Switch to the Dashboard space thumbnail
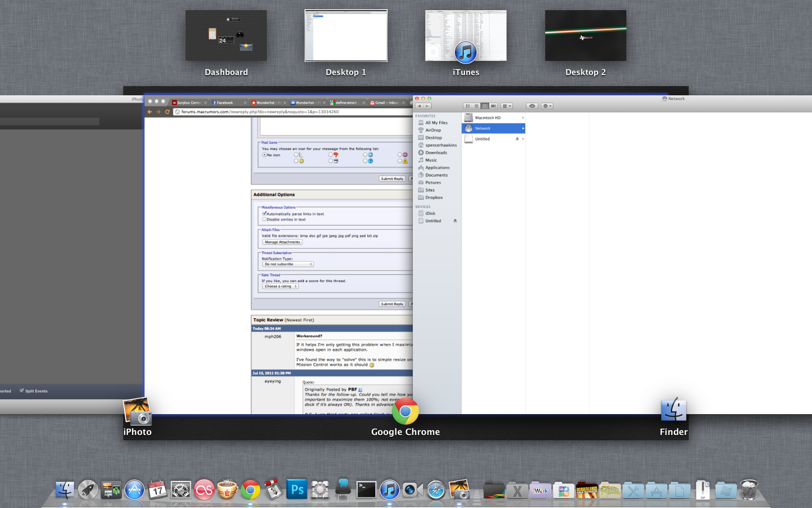812x508 pixels. click(x=226, y=36)
